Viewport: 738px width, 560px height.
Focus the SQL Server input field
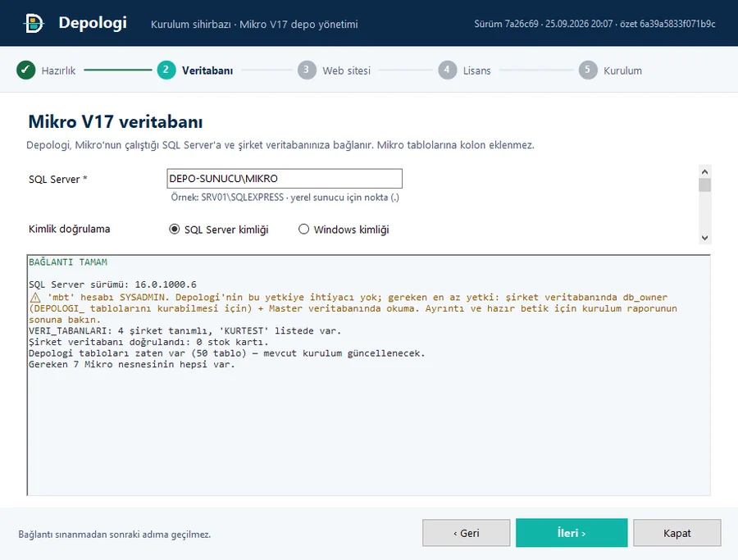[285, 179]
